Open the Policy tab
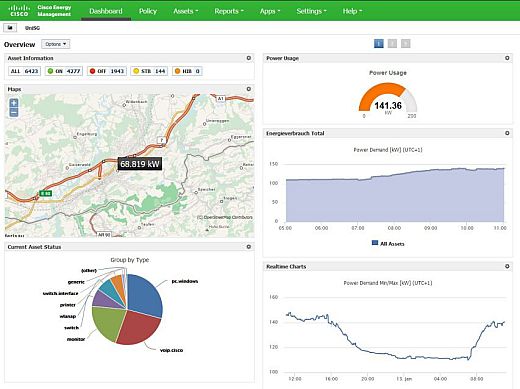Image resolution: width=520 pixels, height=389 pixels. [x=148, y=11]
